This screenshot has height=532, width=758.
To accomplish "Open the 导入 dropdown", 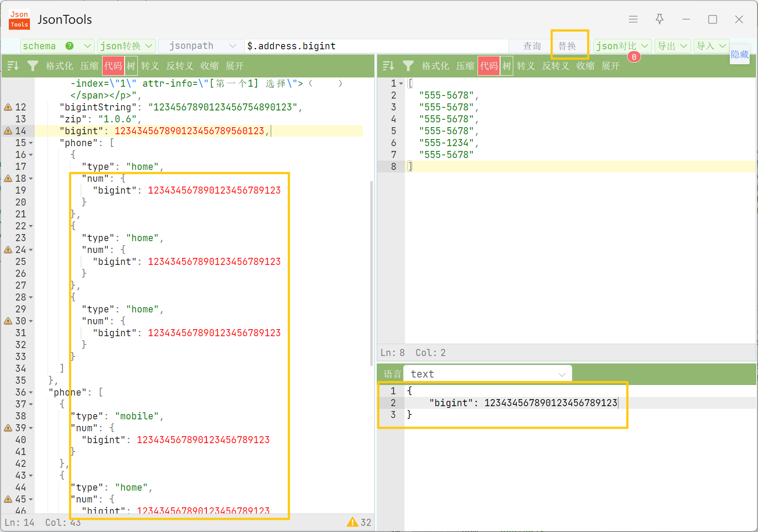I will (x=712, y=46).
